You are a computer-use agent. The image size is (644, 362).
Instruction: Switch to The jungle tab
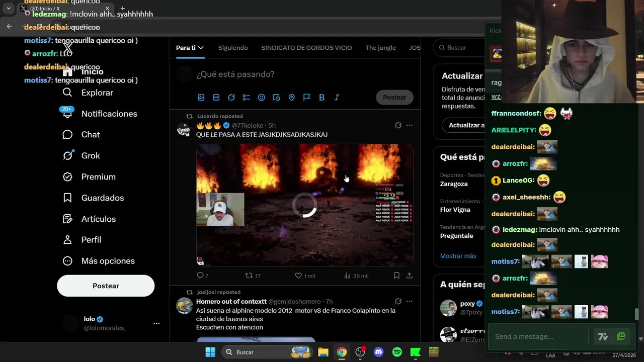coord(380,48)
